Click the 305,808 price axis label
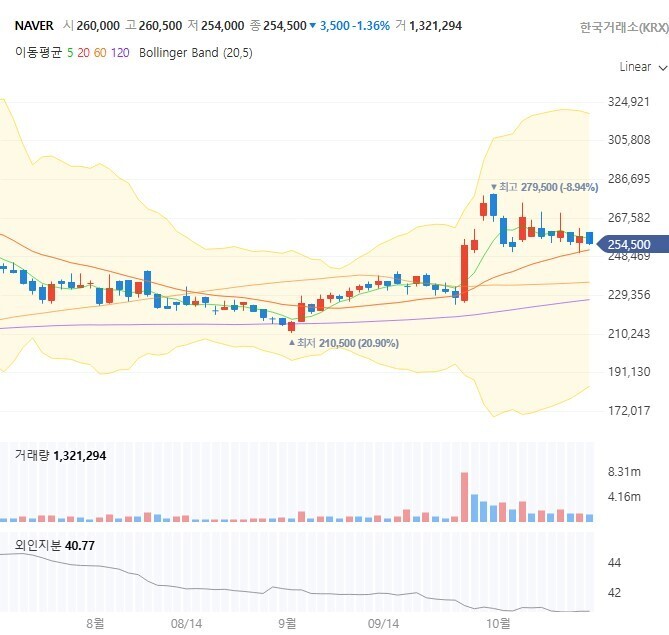 pyautogui.click(x=629, y=140)
